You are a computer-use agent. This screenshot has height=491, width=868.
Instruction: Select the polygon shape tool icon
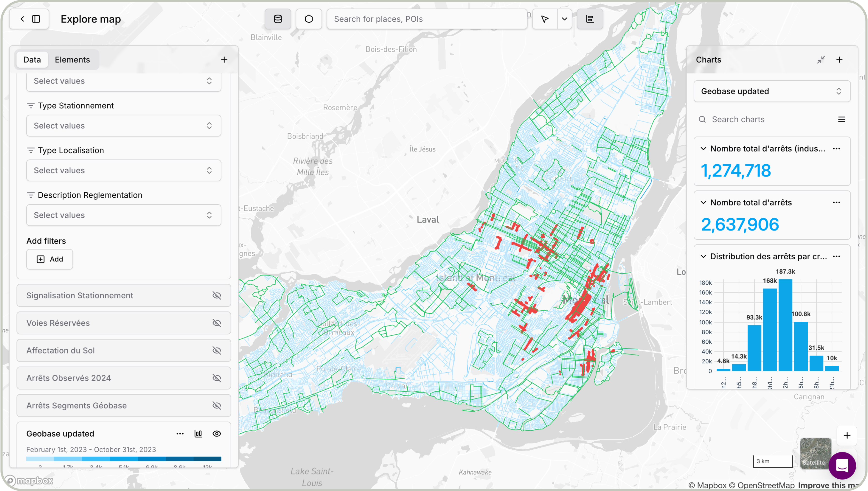click(309, 19)
